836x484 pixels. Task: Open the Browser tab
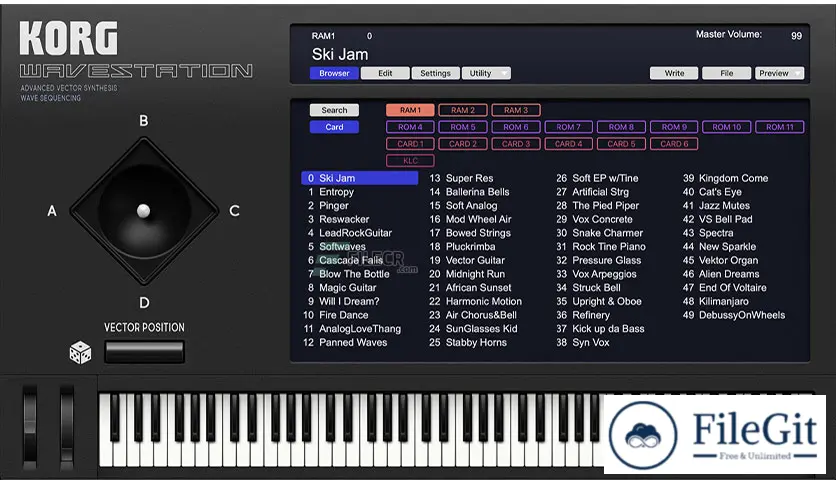coord(334,73)
